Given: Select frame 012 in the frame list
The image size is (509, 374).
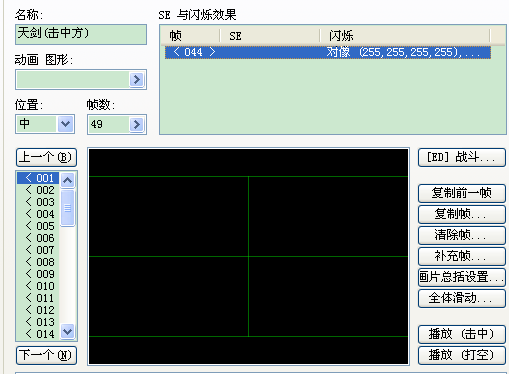Looking at the screenshot, I should [38, 310].
